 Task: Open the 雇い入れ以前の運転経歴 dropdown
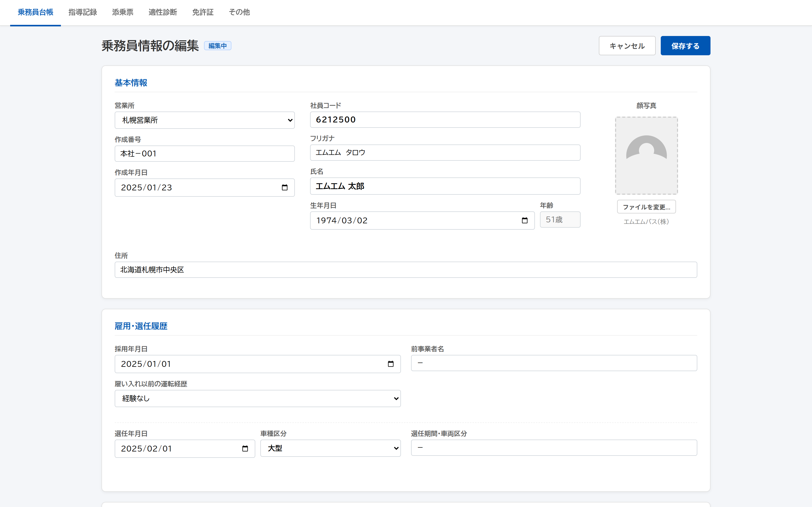[x=257, y=398]
